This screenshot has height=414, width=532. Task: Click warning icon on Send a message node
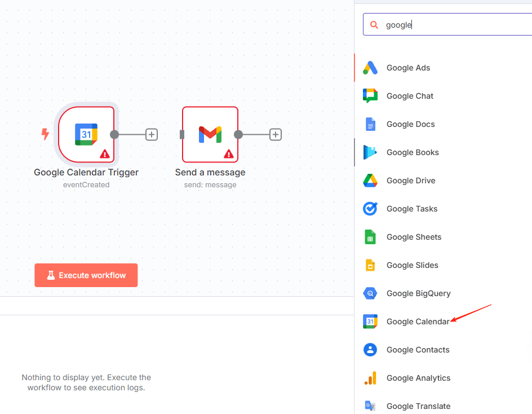pos(228,153)
